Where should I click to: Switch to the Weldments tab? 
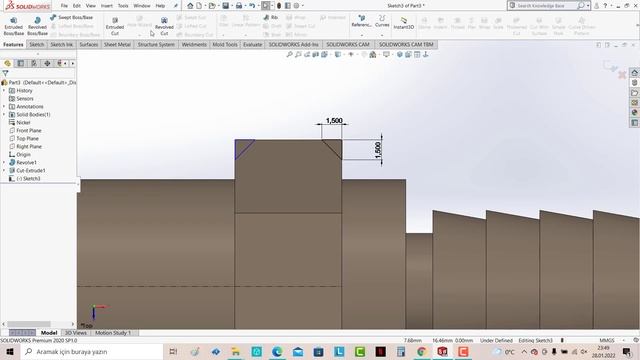194,44
